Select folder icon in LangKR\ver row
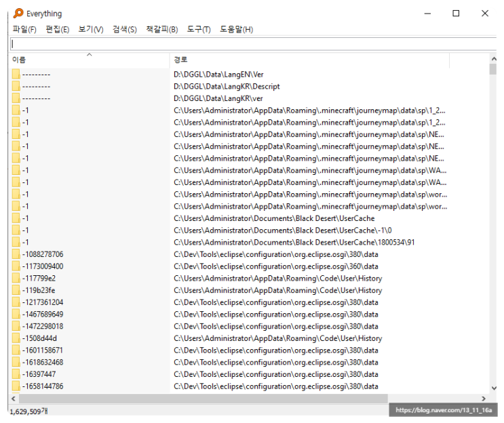 pyautogui.click(x=16, y=98)
